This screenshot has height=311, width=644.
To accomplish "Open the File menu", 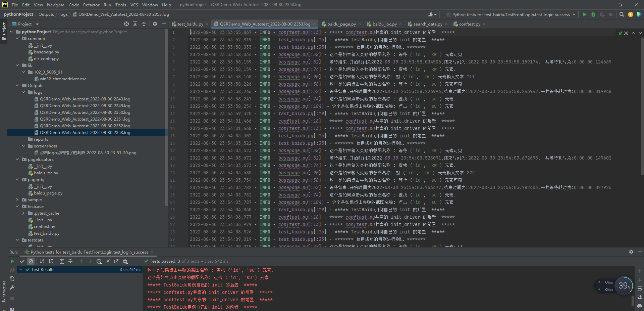I will pos(15,5).
